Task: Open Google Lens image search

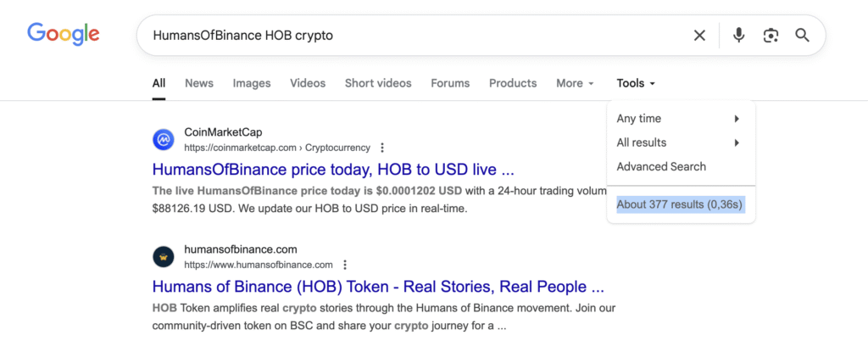Action: pyautogui.click(x=770, y=35)
